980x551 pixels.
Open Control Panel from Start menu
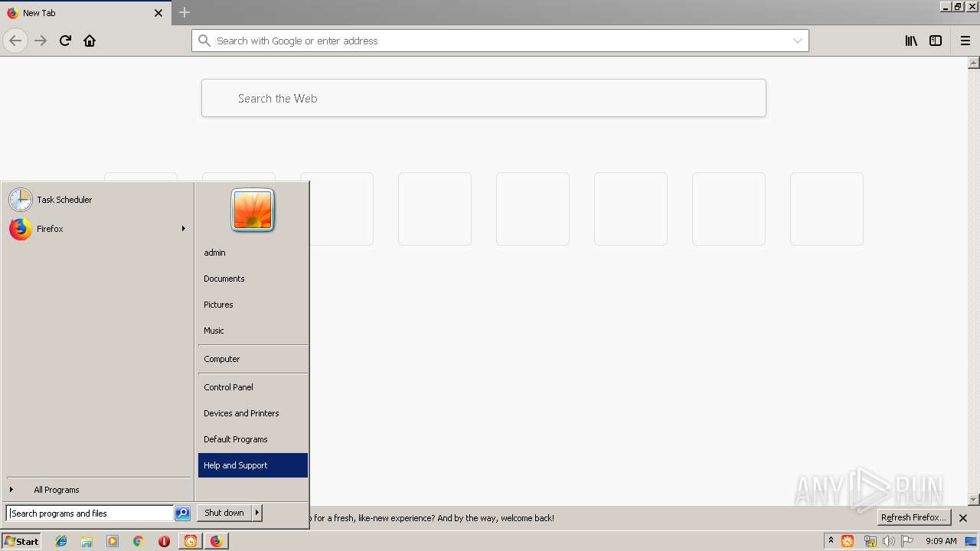pos(253,387)
